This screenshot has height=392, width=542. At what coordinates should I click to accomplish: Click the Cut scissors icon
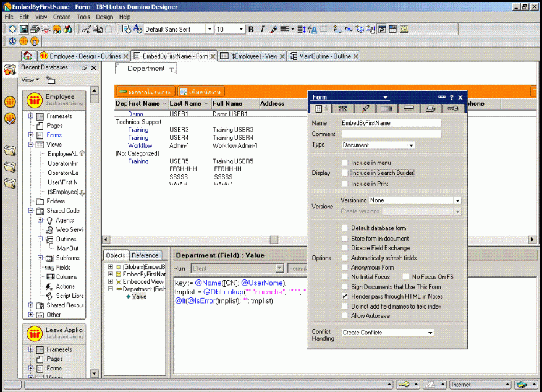point(86,29)
